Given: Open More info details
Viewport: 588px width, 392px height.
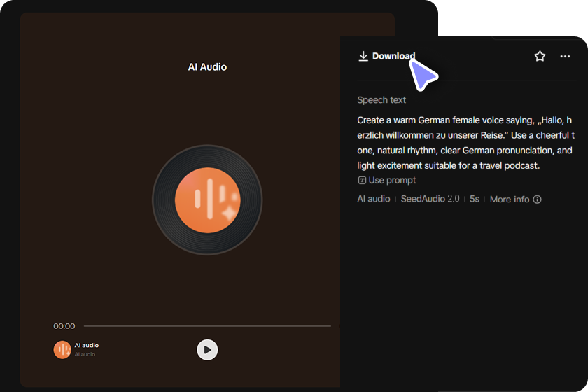Looking at the screenshot, I should [515, 199].
